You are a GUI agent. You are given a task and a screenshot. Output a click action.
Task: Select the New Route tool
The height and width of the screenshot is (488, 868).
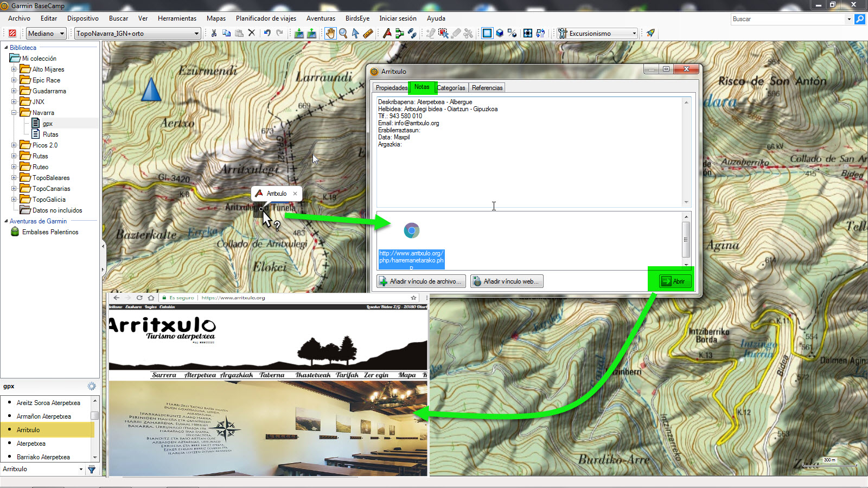(x=399, y=33)
